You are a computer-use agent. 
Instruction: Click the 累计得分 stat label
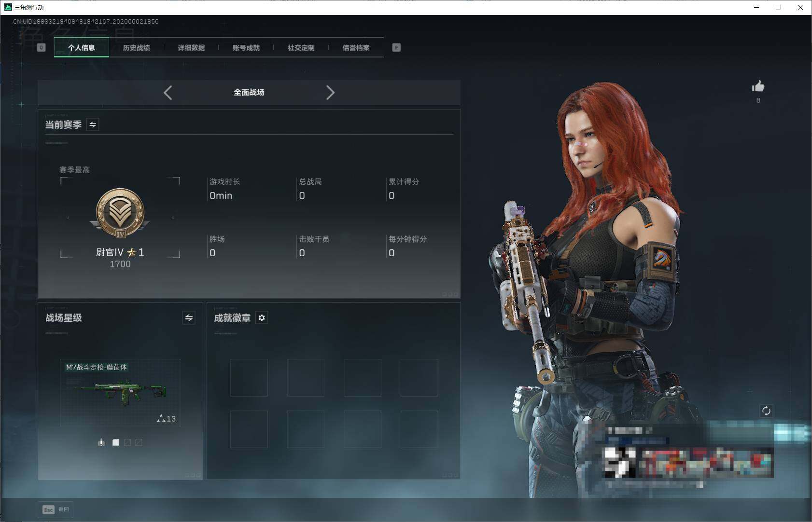[x=404, y=182]
